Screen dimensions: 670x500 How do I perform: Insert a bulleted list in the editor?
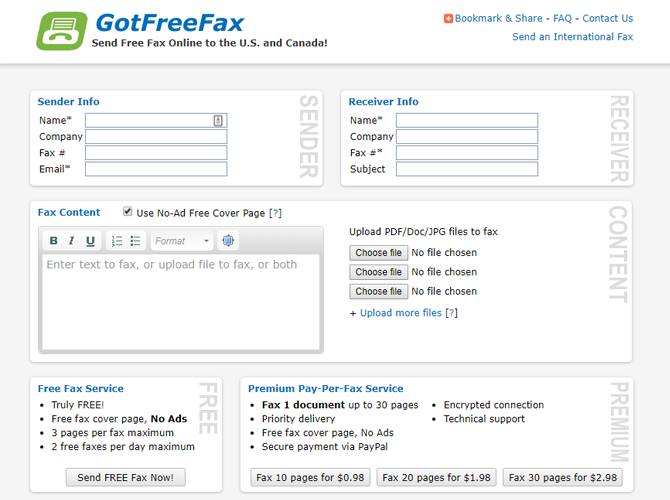pyautogui.click(x=135, y=241)
